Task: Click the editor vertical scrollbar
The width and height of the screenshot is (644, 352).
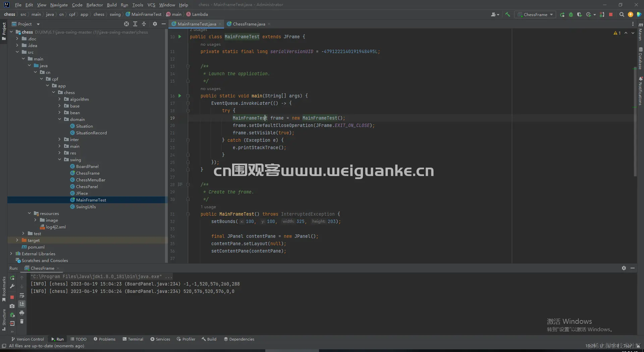Action: (635, 121)
